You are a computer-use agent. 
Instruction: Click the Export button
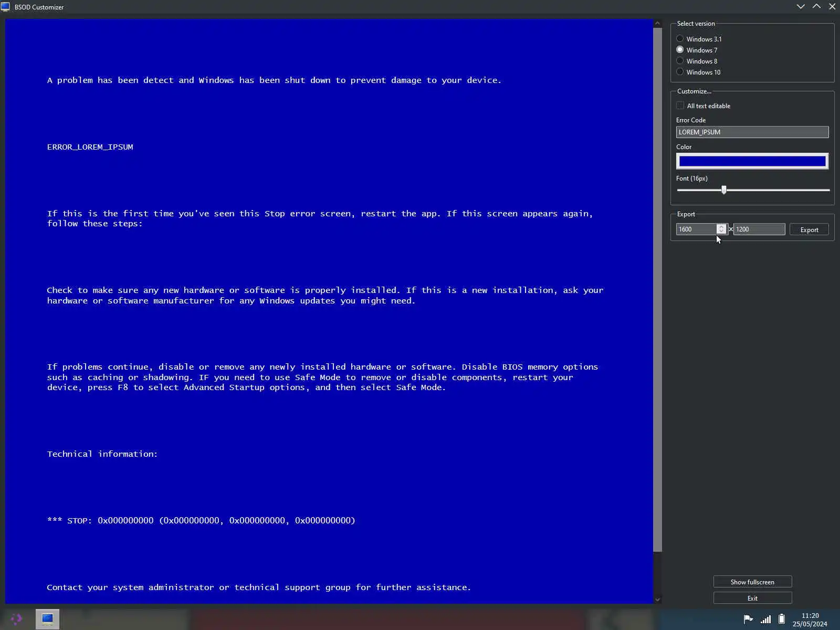tap(809, 229)
